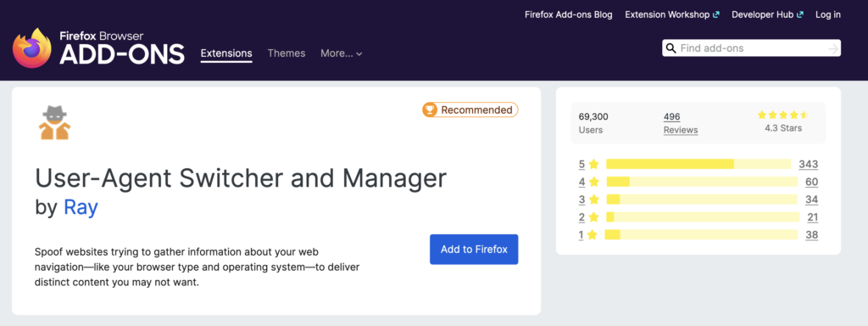
Task: Click the search submit arrow icon
Action: [x=833, y=48]
